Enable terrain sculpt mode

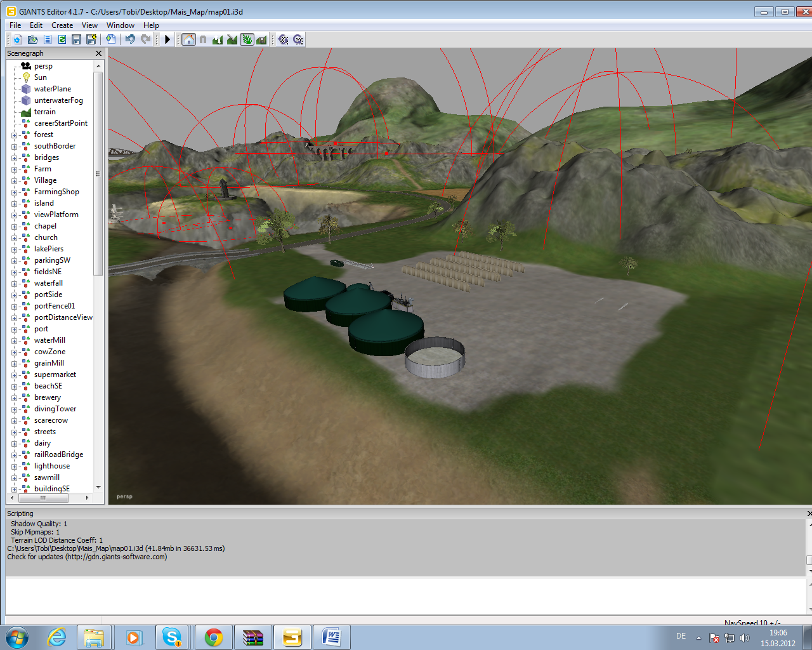pyautogui.click(x=218, y=39)
